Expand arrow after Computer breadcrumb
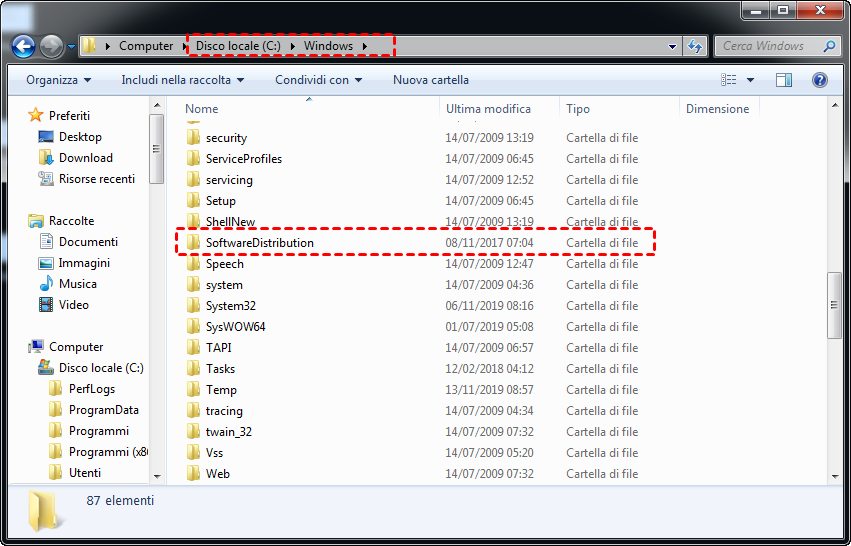 (185, 46)
